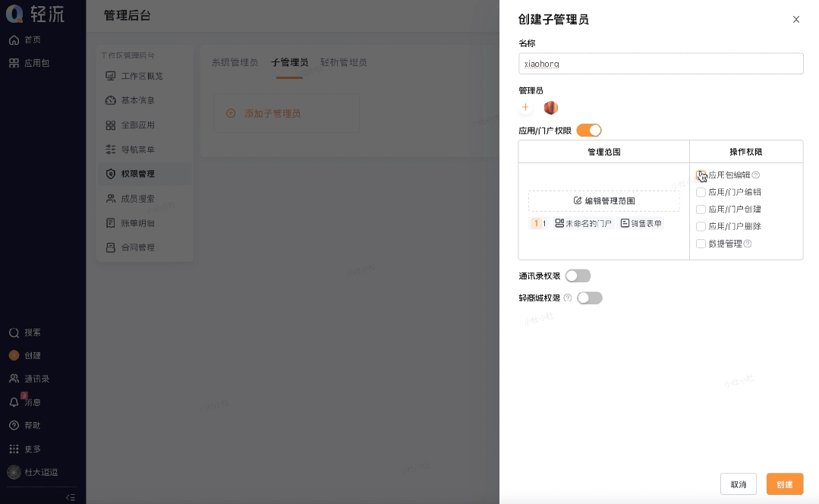Collapse the left sidebar
819x504 pixels.
(71, 497)
